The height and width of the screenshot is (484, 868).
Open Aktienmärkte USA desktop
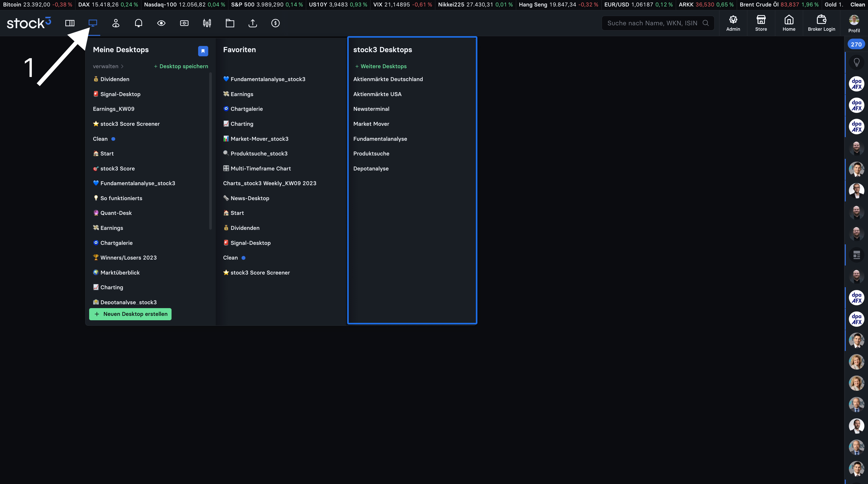(x=377, y=94)
